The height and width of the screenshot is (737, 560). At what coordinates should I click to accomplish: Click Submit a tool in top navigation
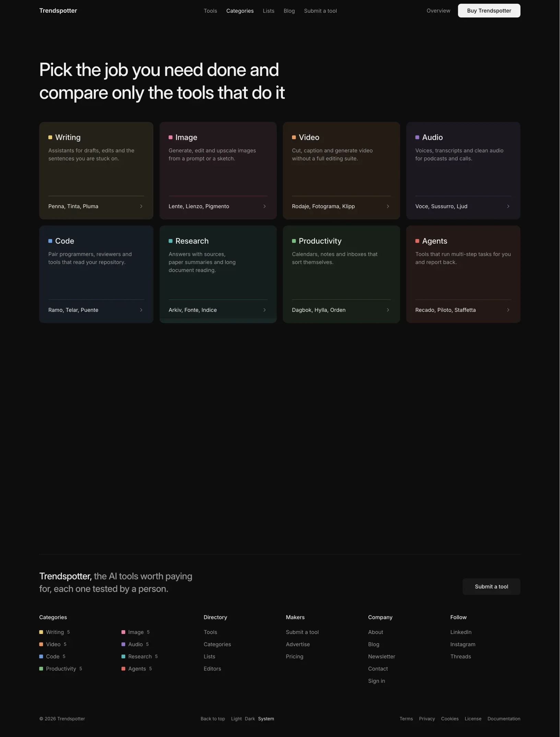(320, 11)
